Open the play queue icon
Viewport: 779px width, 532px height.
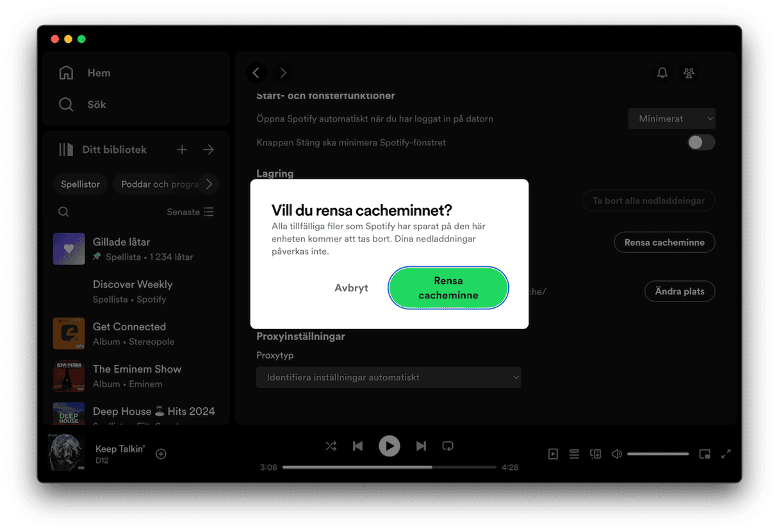click(574, 454)
